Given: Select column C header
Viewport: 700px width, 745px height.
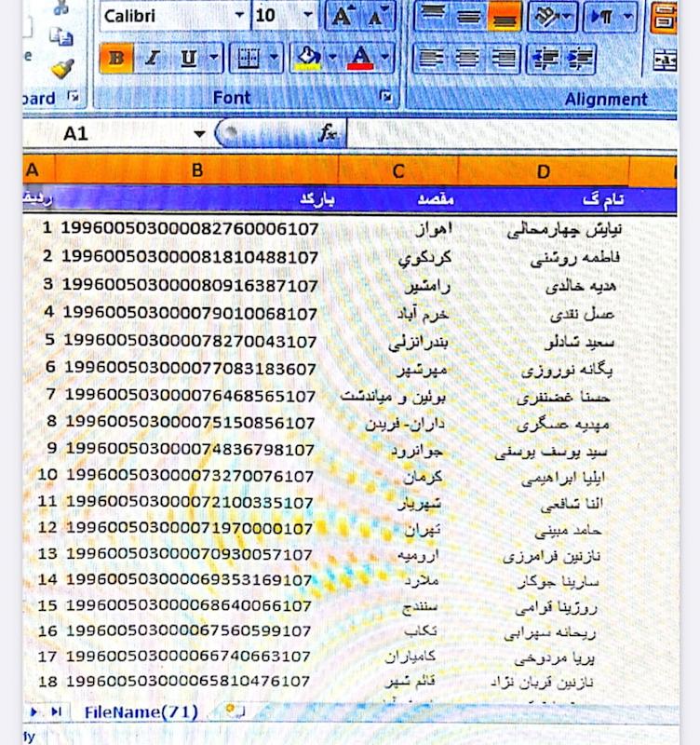Looking at the screenshot, I should (x=398, y=171).
